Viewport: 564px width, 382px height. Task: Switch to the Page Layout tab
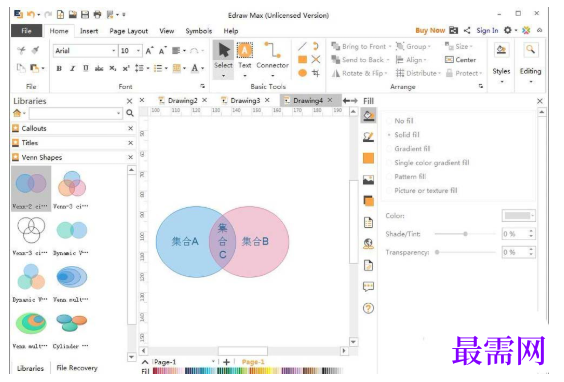129,31
